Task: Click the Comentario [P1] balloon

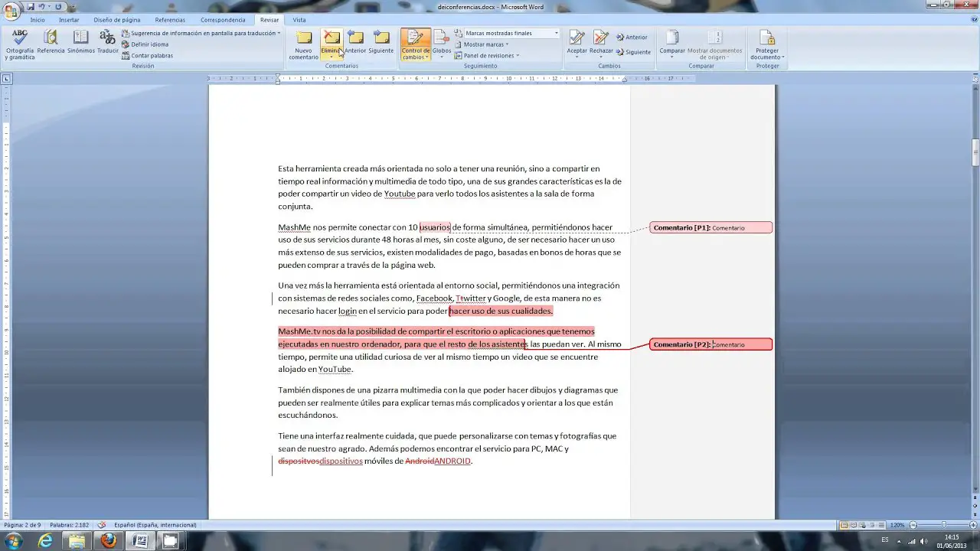Action: 710,227
